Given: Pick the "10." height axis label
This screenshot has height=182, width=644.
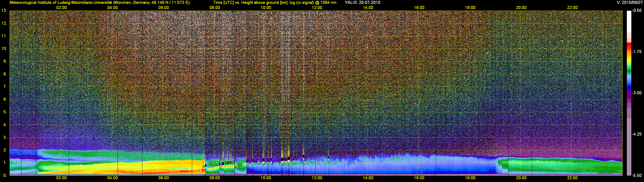Looking at the screenshot, I should click(x=4, y=49).
